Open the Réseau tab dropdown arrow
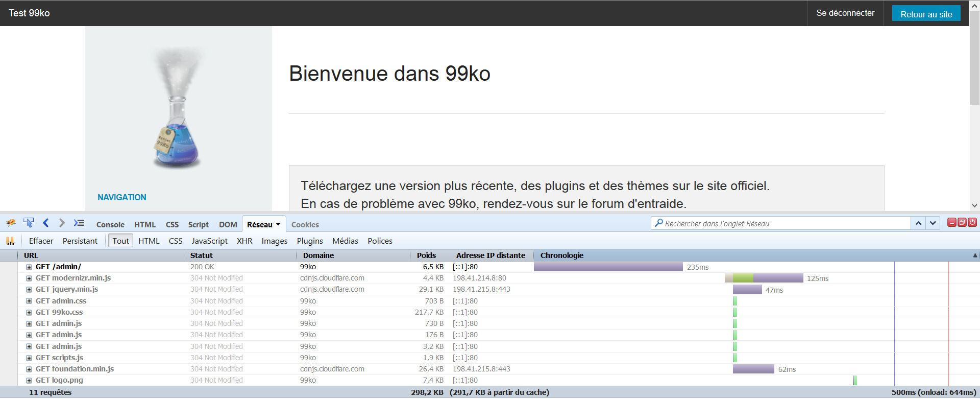Viewport: 980px width, 399px height. pos(278,224)
